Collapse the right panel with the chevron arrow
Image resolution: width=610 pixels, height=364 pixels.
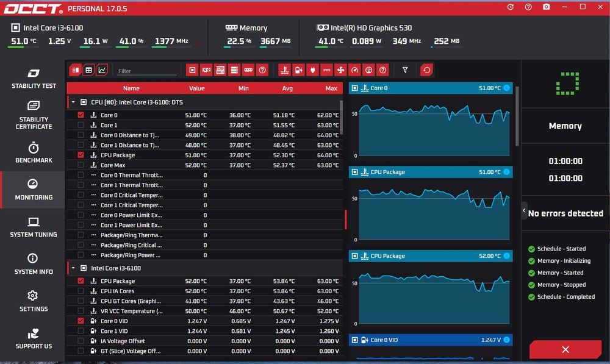[524, 210]
